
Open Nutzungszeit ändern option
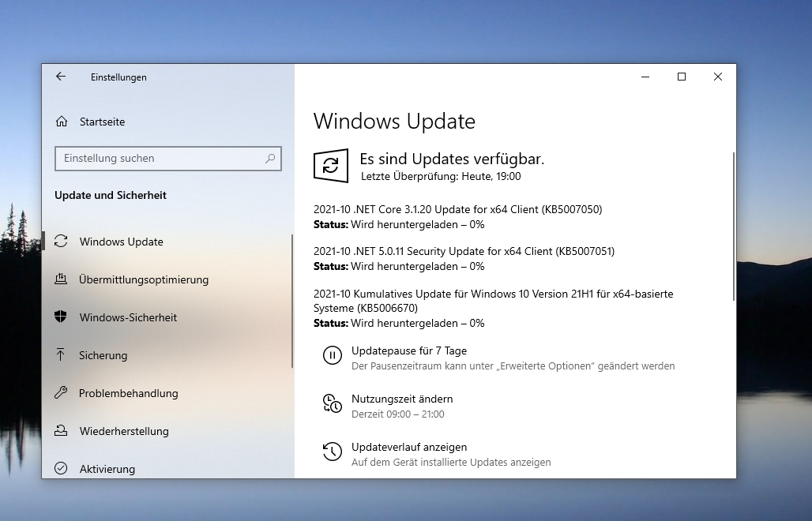[402, 399]
